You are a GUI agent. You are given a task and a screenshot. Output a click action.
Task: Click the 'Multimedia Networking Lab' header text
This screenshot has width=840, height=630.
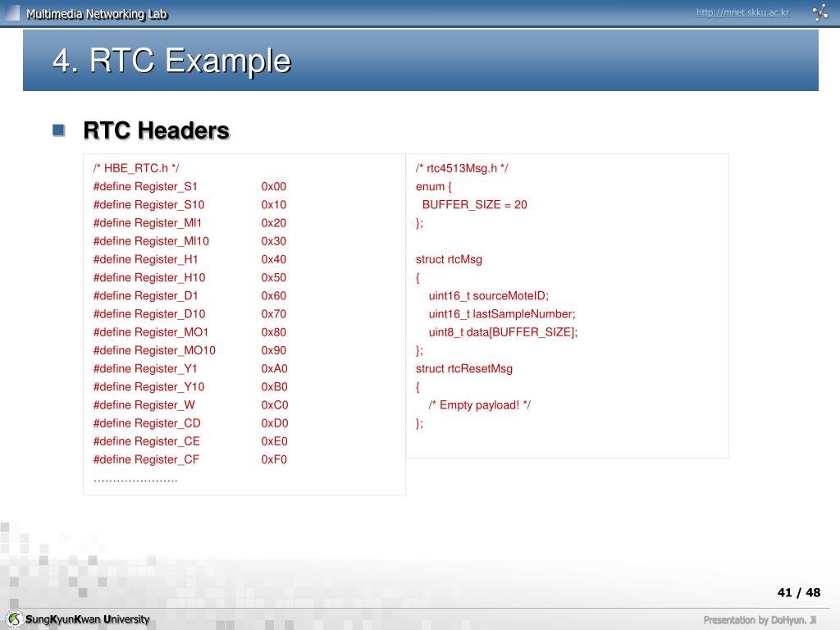pyautogui.click(x=97, y=14)
